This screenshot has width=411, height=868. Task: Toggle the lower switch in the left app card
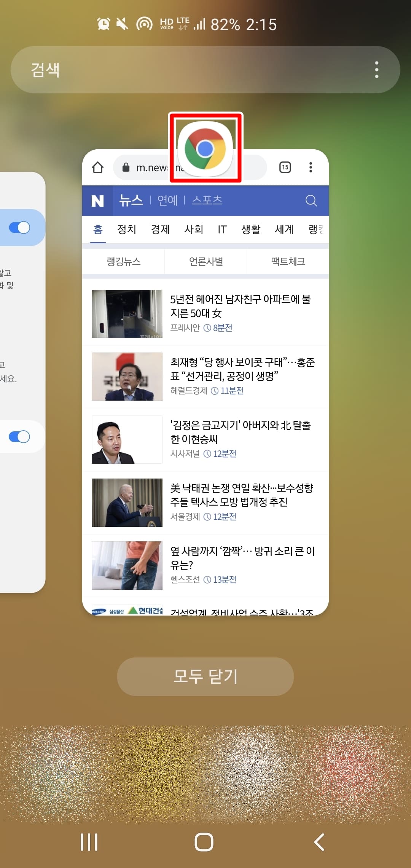(19, 437)
